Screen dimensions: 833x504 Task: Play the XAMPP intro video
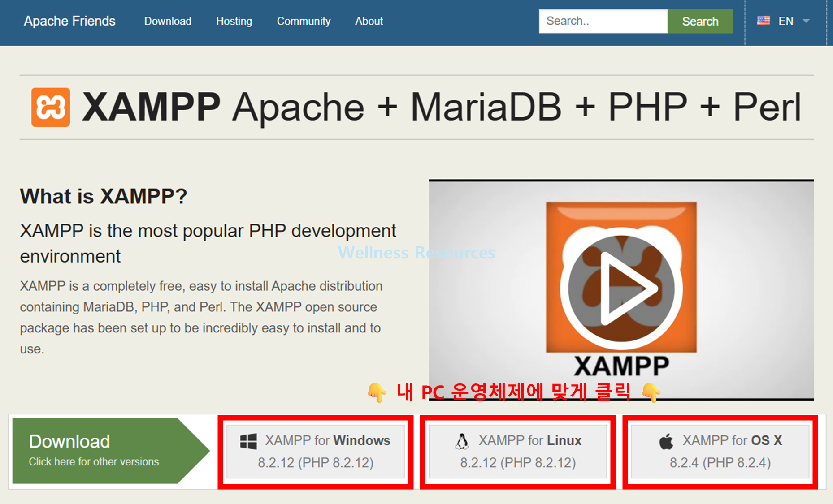pos(621,288)
